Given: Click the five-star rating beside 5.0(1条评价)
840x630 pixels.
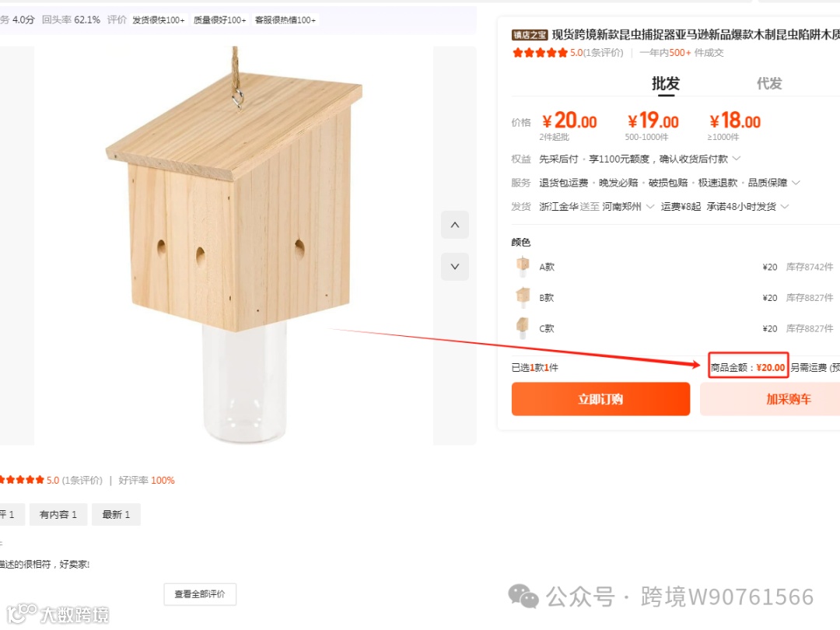Looking at the screenshot, I should 540,53.
